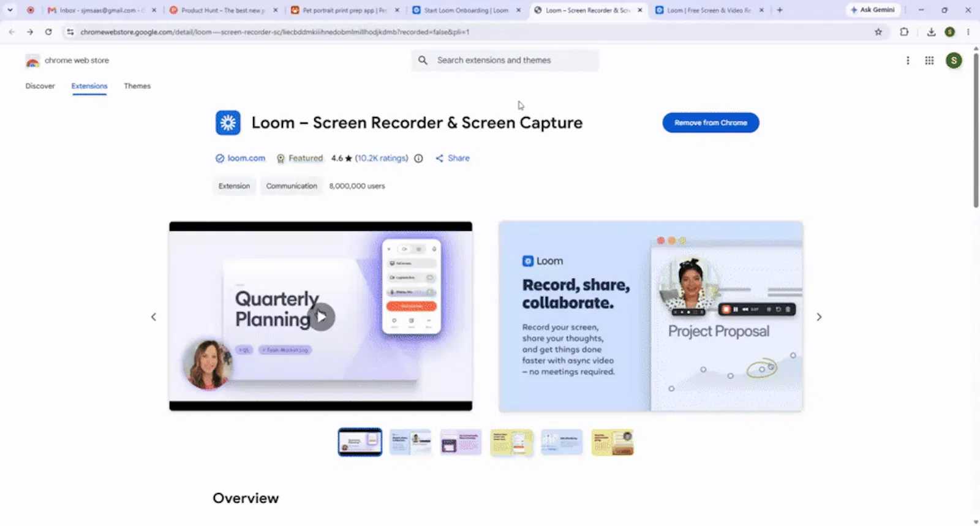980x526 pixels.
Task: Select the Extension category chip
Action: point(234,186)
